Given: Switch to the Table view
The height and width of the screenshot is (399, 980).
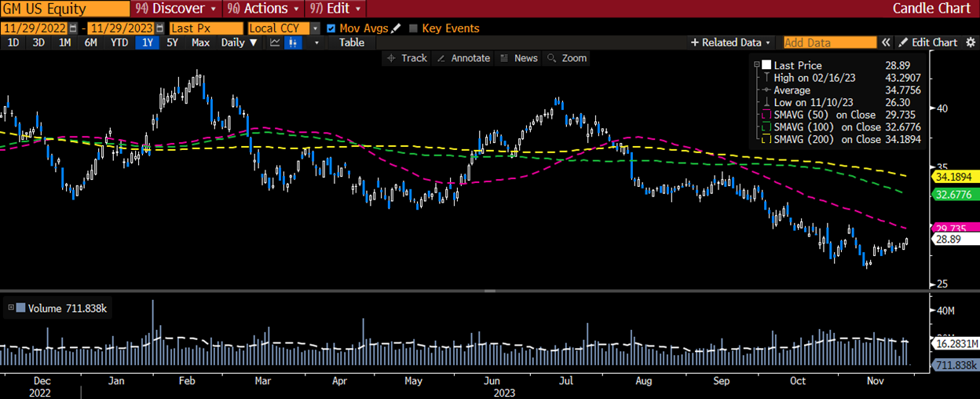Looking at the screenshot, I should pos(352,42).
